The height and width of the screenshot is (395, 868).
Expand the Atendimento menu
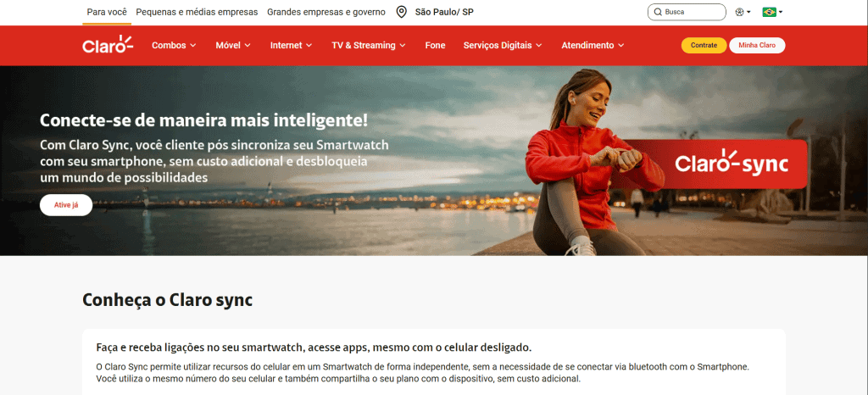593,46
